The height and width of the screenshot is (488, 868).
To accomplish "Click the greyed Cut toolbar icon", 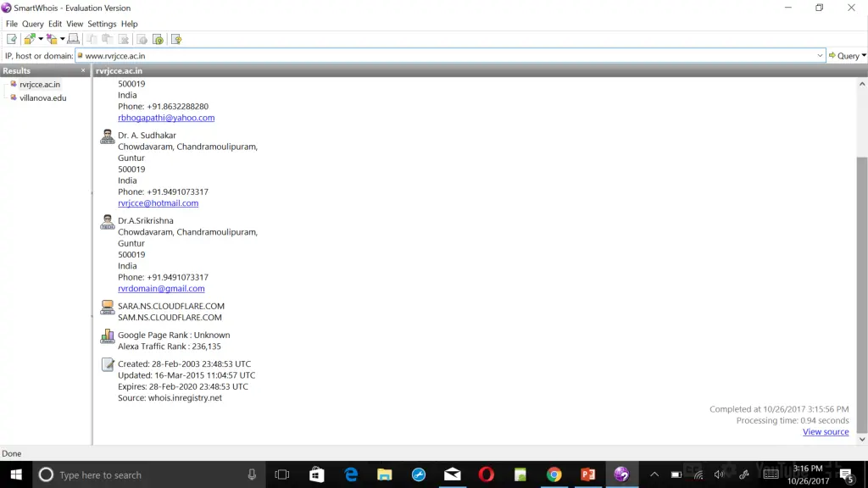I will point(92,39).
